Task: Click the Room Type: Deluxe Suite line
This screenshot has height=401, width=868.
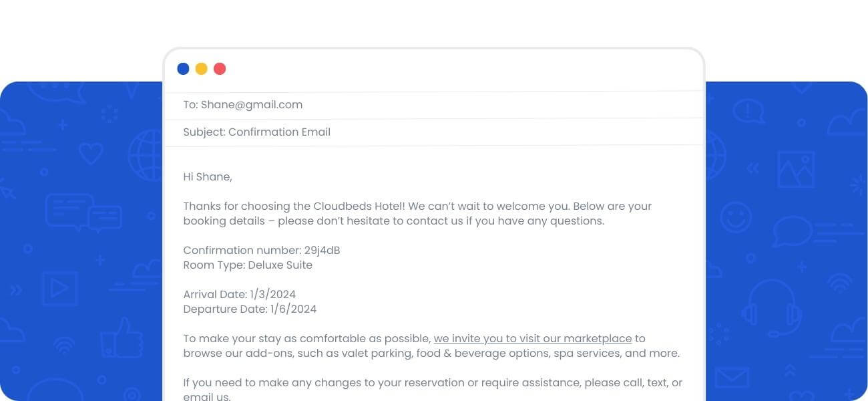Action: (248, 265)
